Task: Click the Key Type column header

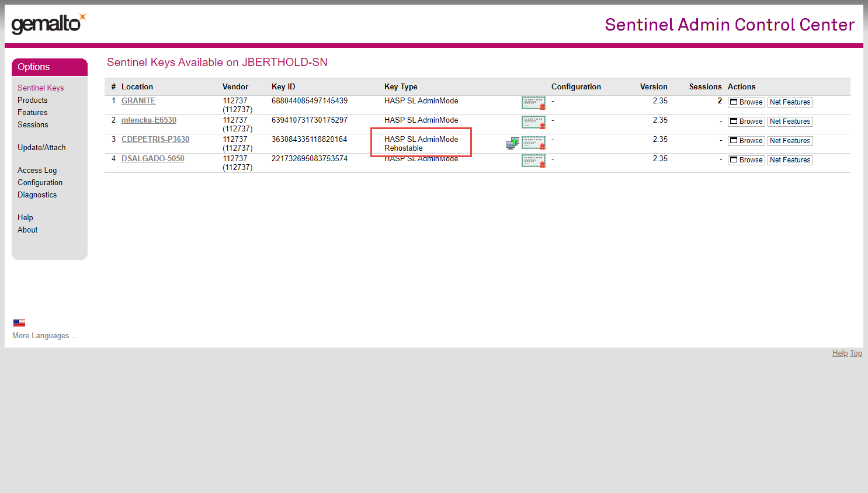Action: coord(401,86)
